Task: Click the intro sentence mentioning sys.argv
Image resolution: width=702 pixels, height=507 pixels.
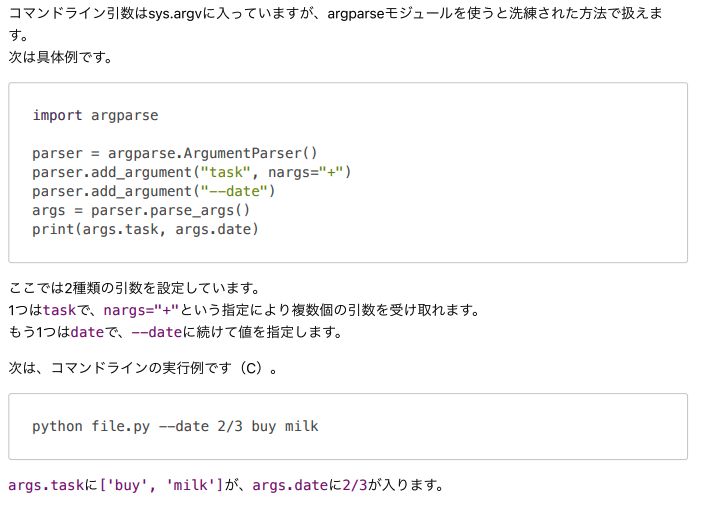Action: pyautogui.click(x=335, y=15)
